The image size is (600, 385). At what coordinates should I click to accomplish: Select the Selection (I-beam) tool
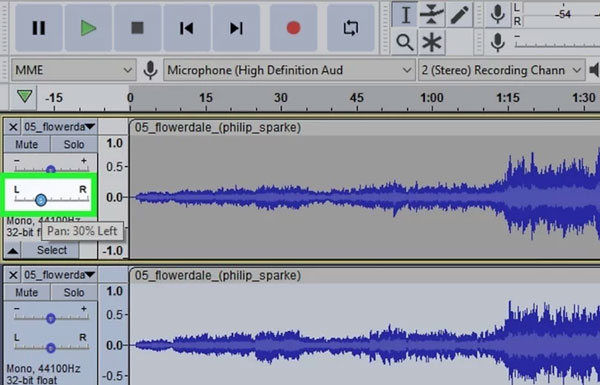click(x=405, y=15)
